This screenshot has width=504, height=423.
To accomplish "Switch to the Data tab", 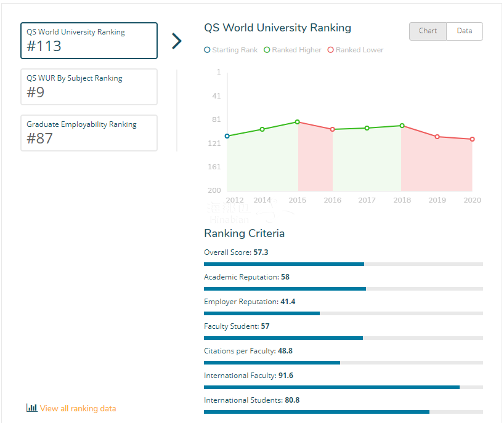I will (465, 31).
